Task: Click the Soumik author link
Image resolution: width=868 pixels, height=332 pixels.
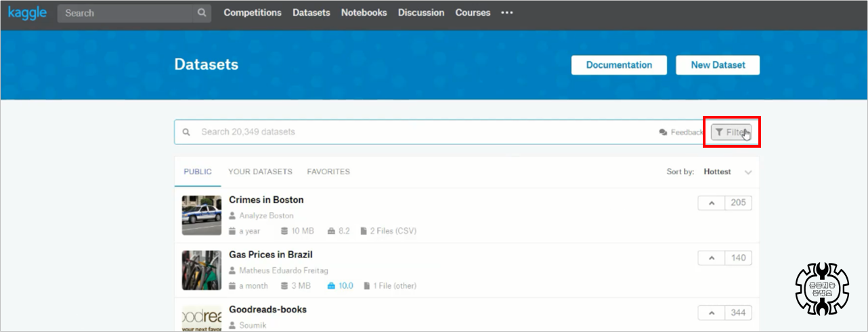Action: pyautogui.click(x=253, y=325)
